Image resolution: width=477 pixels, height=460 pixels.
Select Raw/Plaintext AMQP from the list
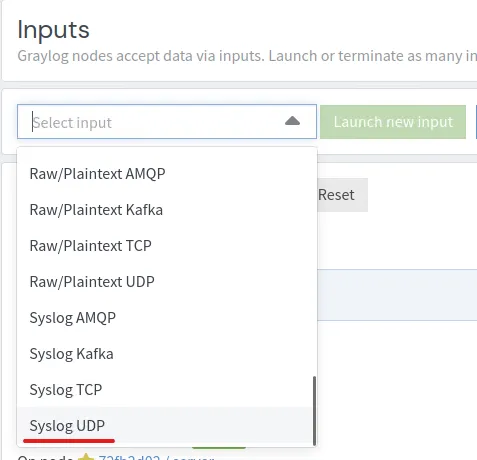point(166,174)
